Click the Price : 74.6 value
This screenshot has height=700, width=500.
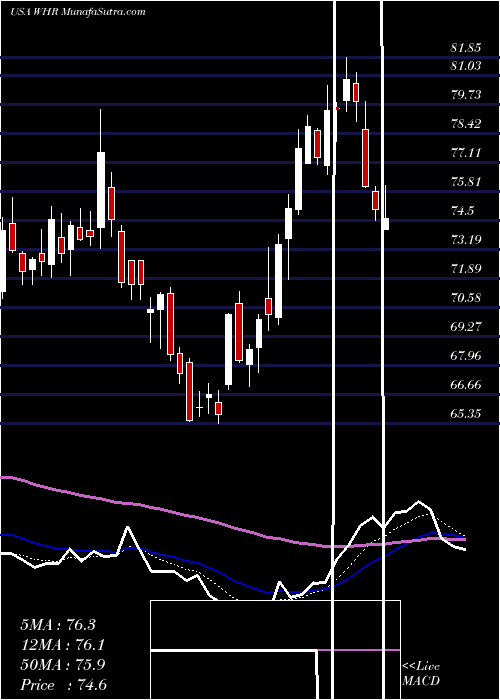(x=63, y=685)
